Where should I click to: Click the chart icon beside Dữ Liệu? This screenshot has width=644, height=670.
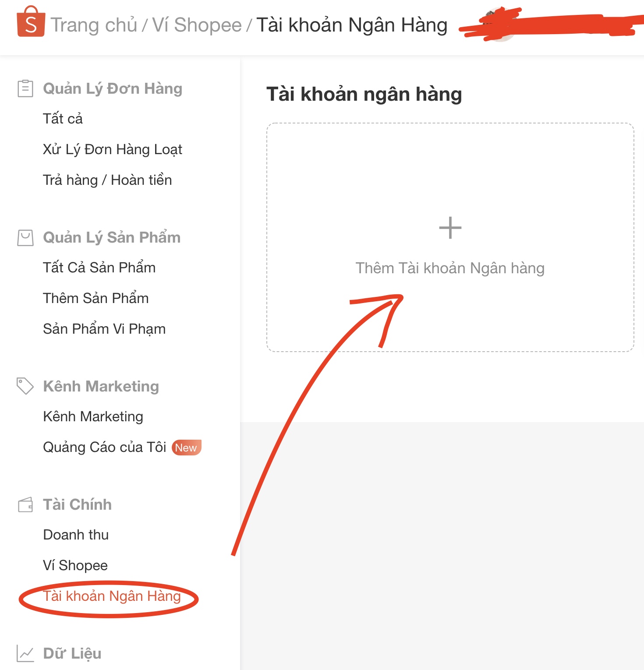coord(25,653)
